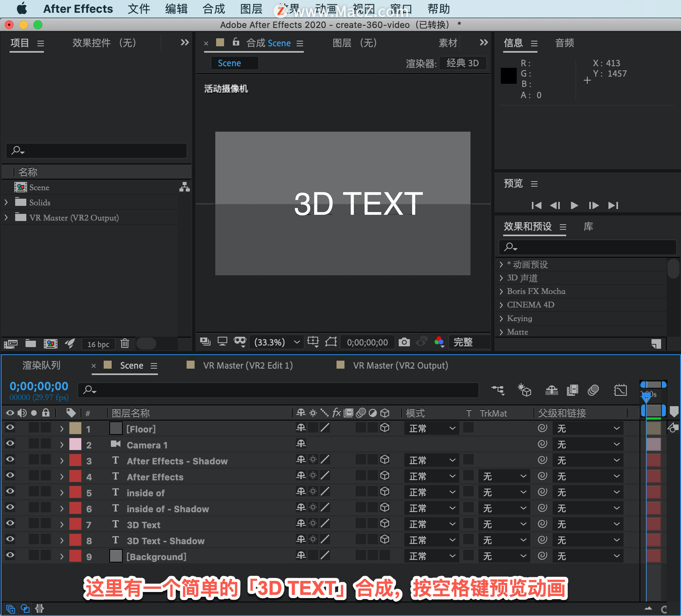This screenshot has width=681, height=616.
Task: Toggle hide shy layers icon in timeline
Action: [551, 390]
